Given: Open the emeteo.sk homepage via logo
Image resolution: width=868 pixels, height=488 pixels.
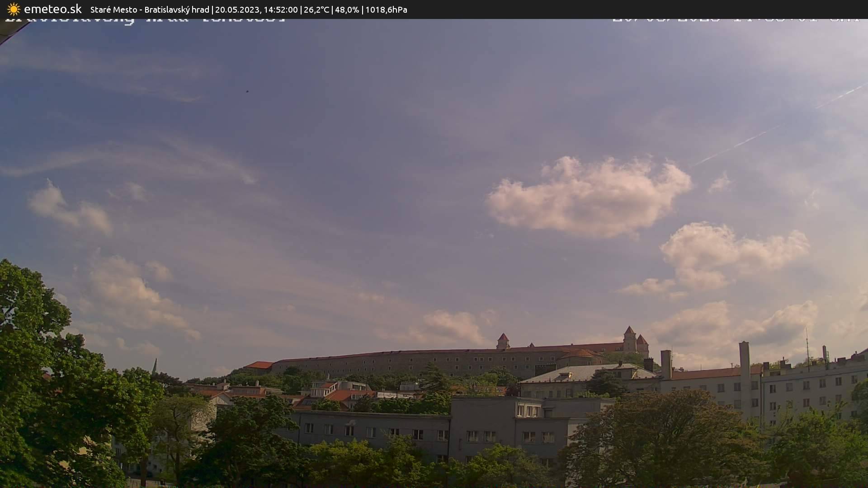Looking at the screenshot, I should pos(53,9).
